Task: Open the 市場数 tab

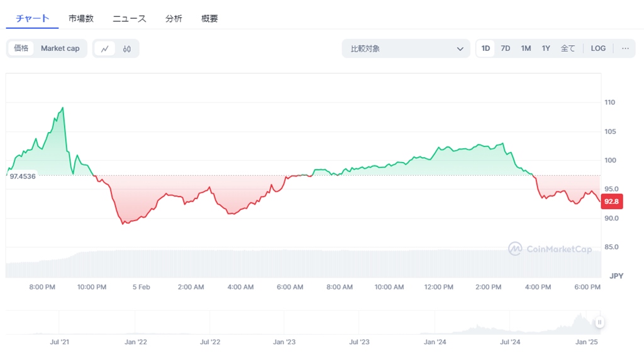Action: [x=81, y=18]
